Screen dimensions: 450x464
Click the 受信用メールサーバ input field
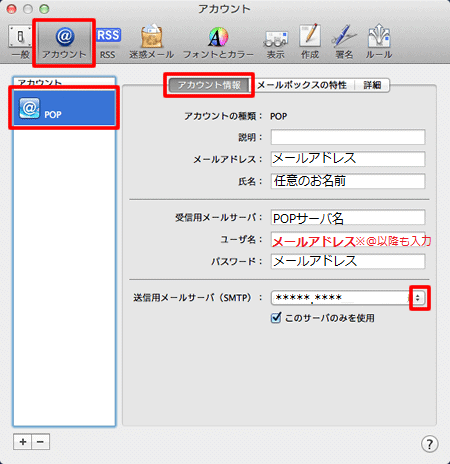(348, 218)
